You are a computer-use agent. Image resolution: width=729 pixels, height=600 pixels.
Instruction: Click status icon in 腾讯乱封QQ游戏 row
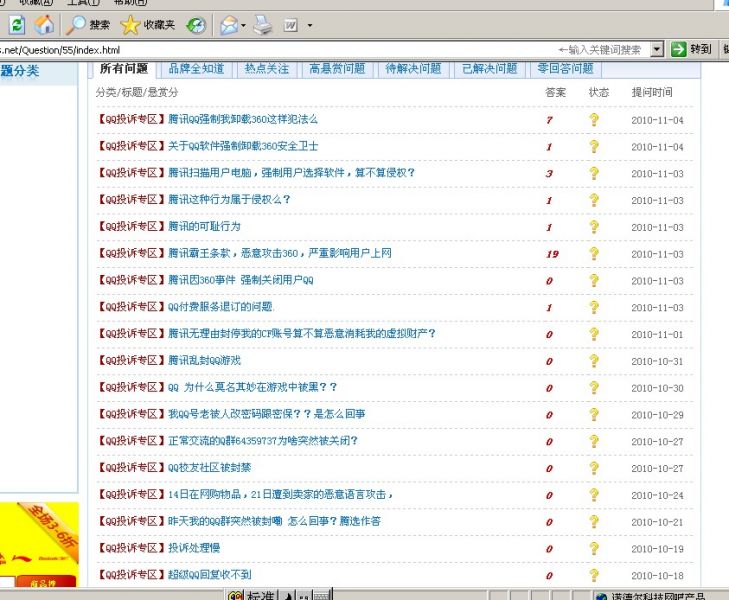coord(594,361)
